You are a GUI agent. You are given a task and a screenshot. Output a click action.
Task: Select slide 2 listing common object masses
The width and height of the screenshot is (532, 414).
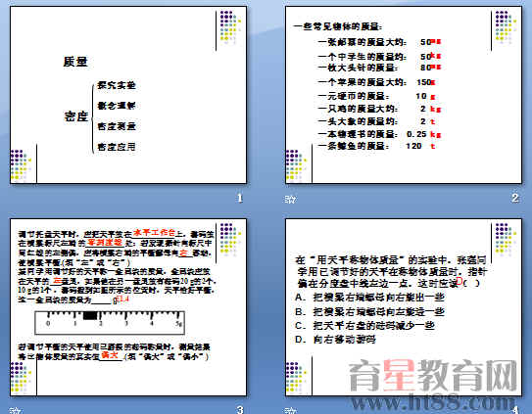click(404, 95)
